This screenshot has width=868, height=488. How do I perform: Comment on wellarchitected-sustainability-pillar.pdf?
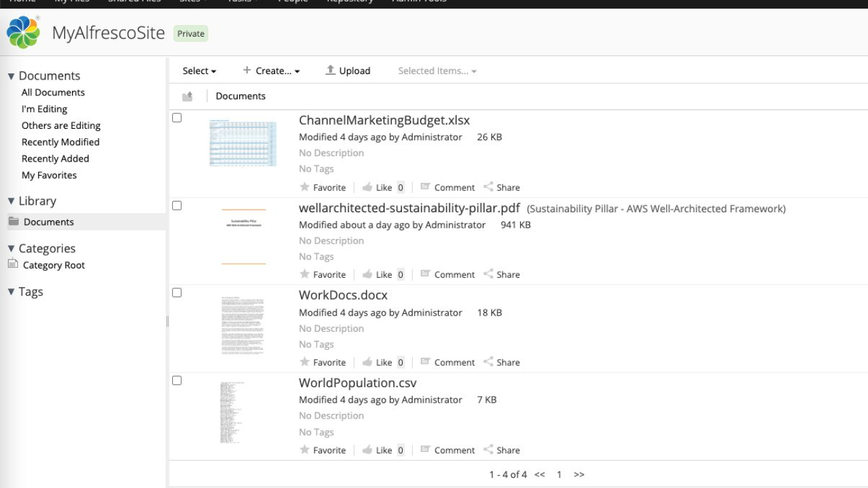447,274
